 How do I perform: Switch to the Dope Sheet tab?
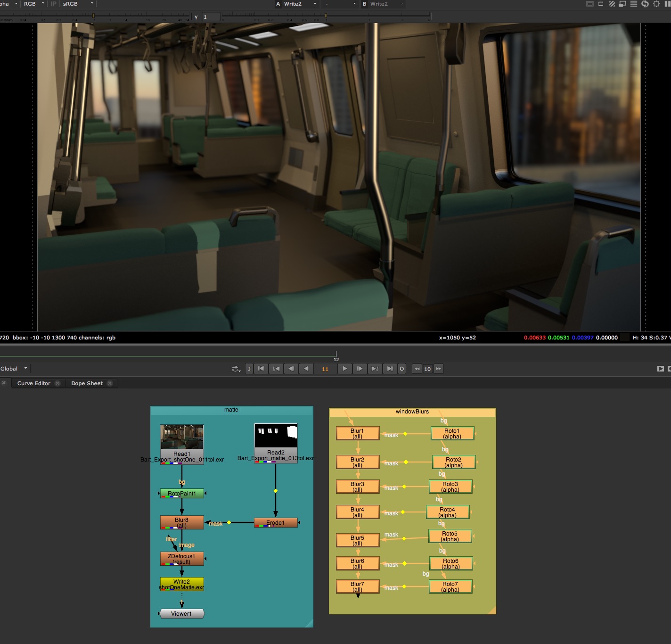click(x=87, y=383)
